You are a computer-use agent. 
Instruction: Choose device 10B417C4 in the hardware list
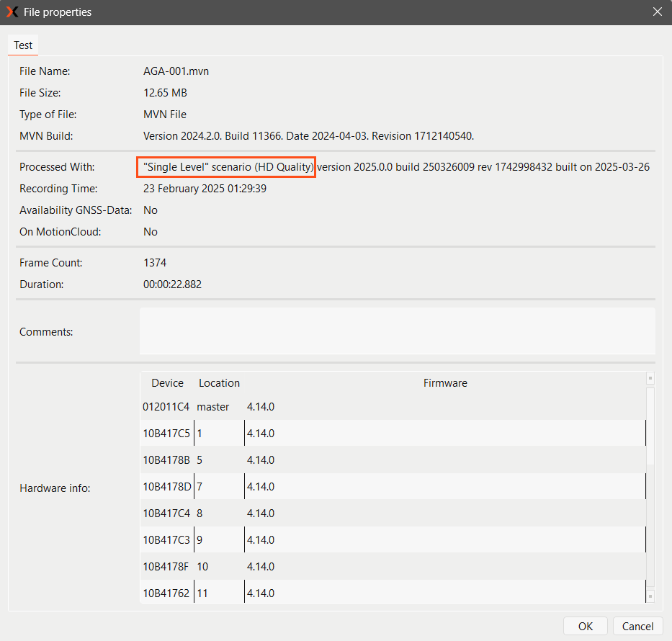(166, 514)
